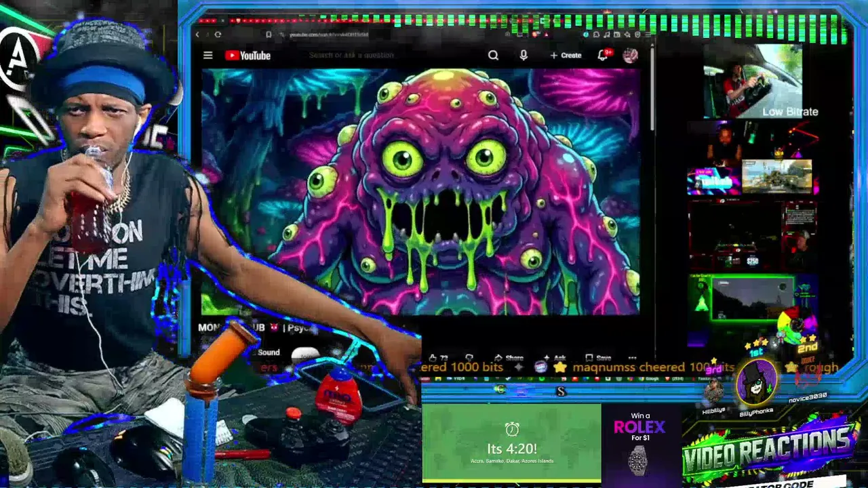This screenshot has height=488, width=868.
Task: Dislike the video with the thumbs-down button
Action: (x=469, y=358)
